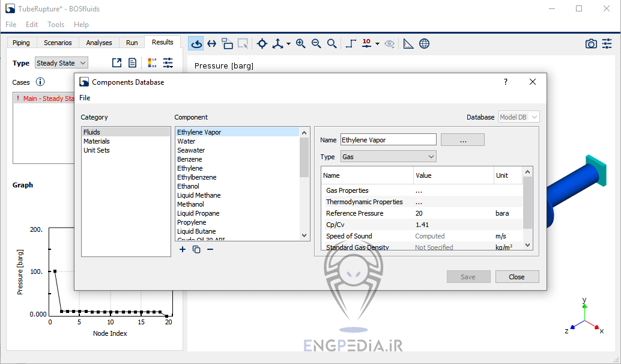This screenshot has height=364, width=621.
Task: Open the color legend scale icon
Action: [152, 63]
